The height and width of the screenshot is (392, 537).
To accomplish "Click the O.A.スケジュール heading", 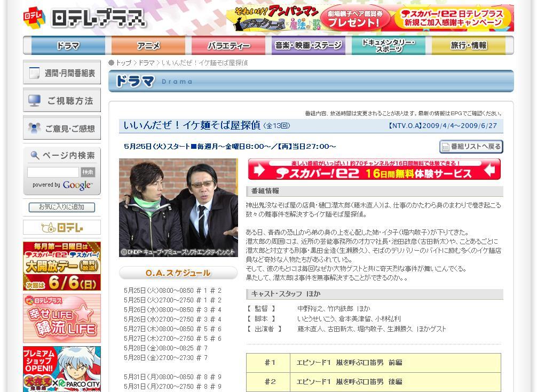I will tap(178, 273).
